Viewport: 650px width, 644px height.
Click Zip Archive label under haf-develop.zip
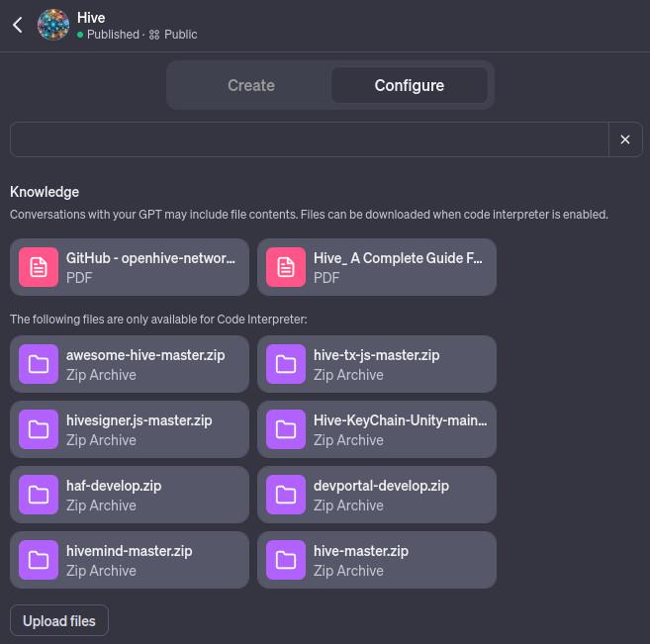point(101,506)
